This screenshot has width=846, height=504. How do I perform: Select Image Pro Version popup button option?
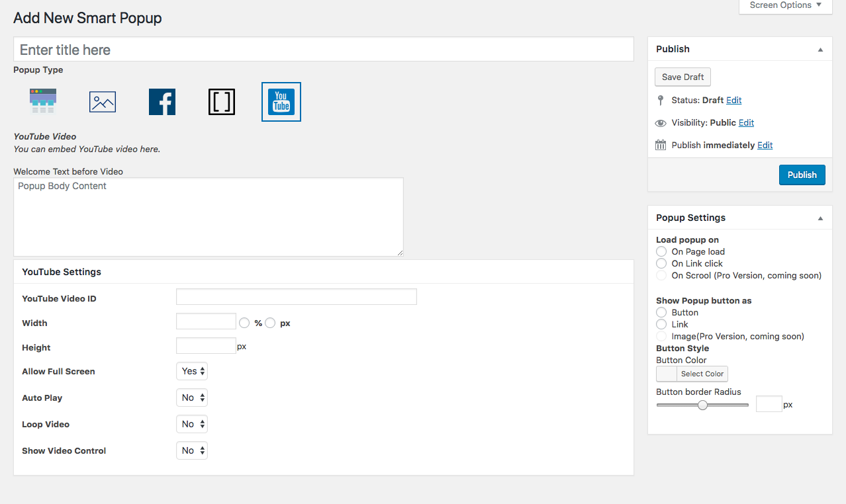pyautogui.click(x=661, y=336)
